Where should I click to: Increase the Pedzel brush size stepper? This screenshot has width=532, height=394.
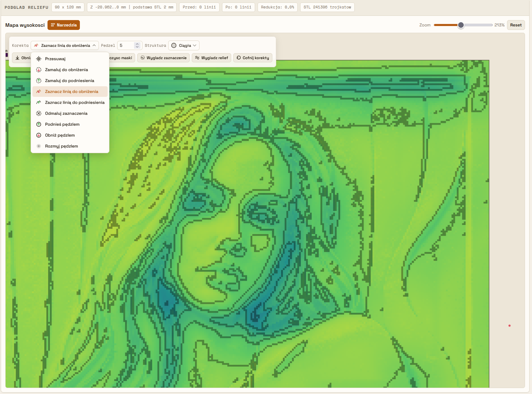tap(137, 44)
